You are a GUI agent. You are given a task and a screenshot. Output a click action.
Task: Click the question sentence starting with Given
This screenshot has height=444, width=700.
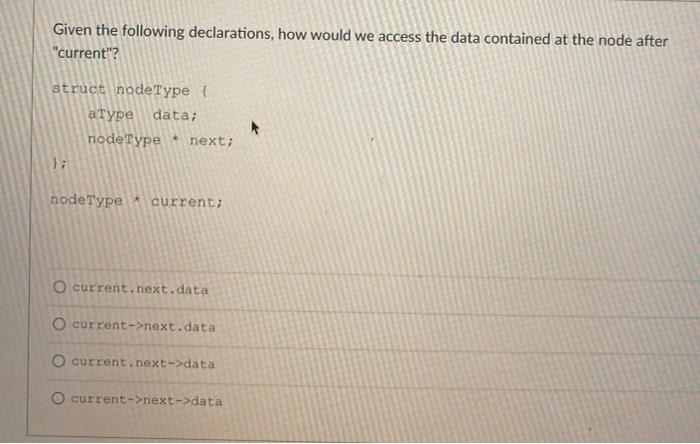coord(360,43)
